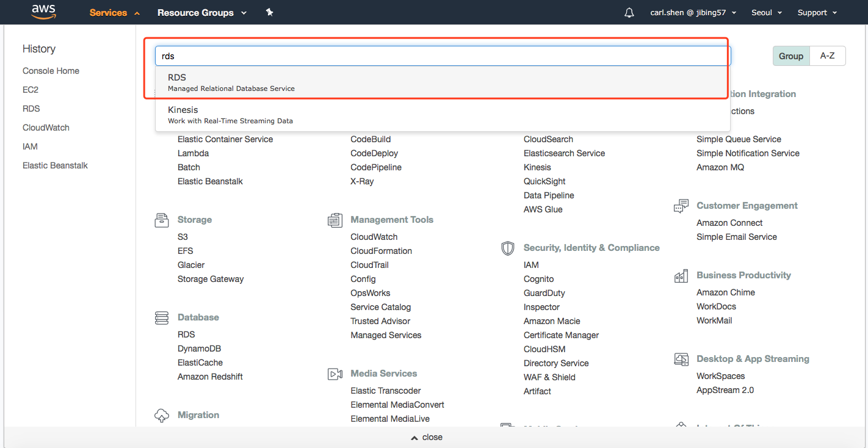Open Elasticsearch Service
868x448 pixels.
565,153
